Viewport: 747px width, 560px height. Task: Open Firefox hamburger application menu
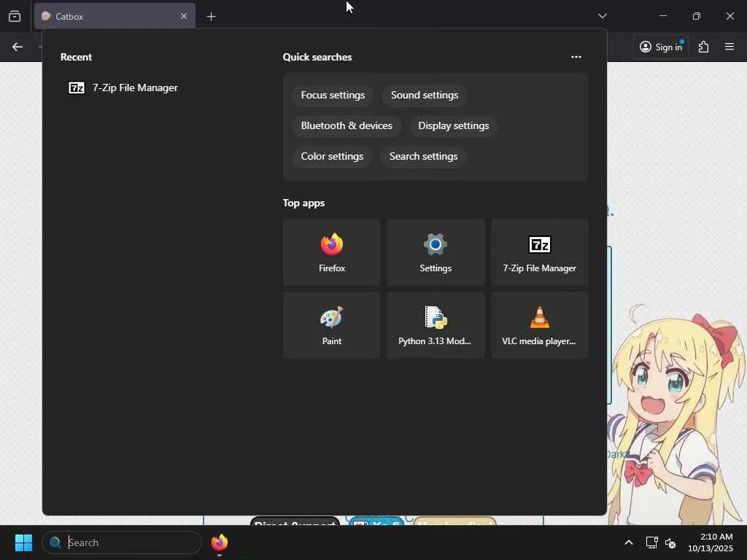point(729,47)
